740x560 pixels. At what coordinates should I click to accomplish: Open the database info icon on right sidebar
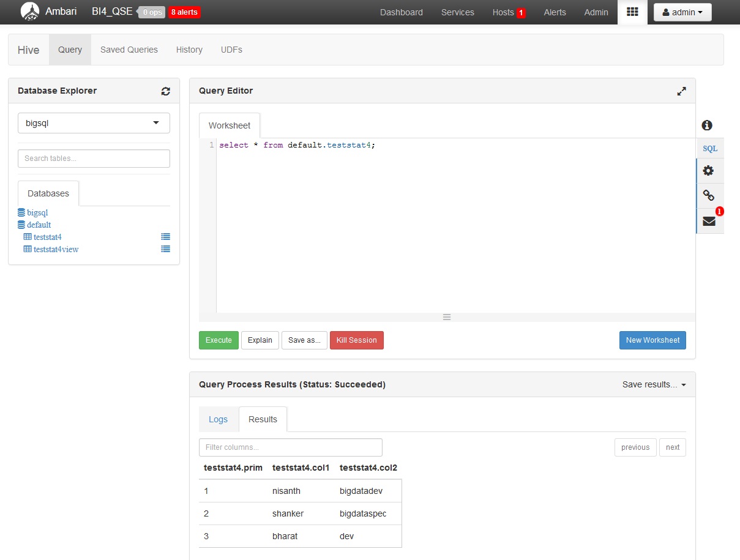pos(707,125)
